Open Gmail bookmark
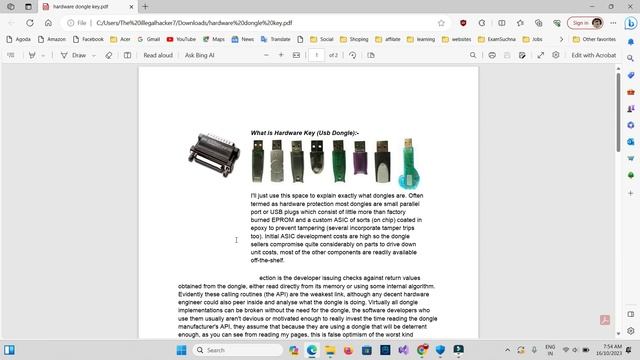The height and width of the screenshot is (360, 640). 149,39
